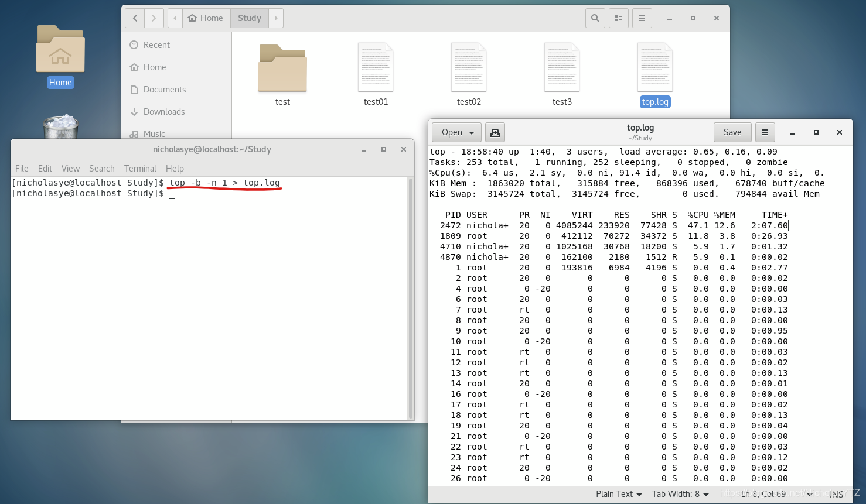Screen dimensions: 866x504
Task: Click the left path-bar scroll arrow
Action: 175,18
